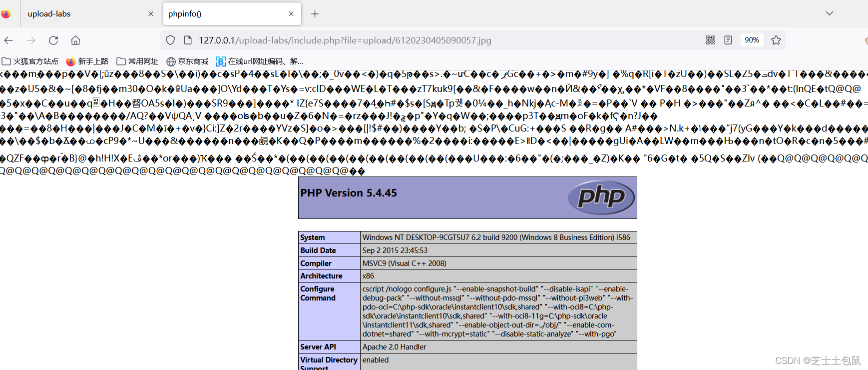The height and width of the screenshot is (370, 868).
Task: Open the QR code generator icon
Action: [711, 40]
